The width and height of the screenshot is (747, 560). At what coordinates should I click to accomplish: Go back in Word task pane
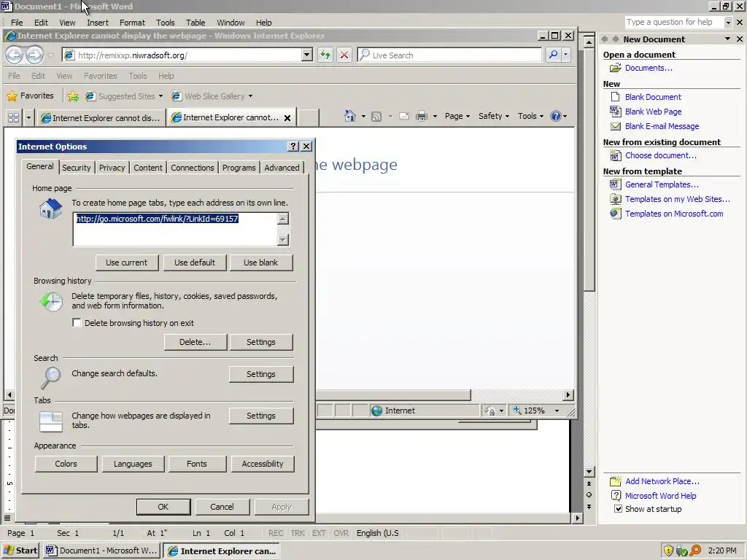(x=605, y=39)
